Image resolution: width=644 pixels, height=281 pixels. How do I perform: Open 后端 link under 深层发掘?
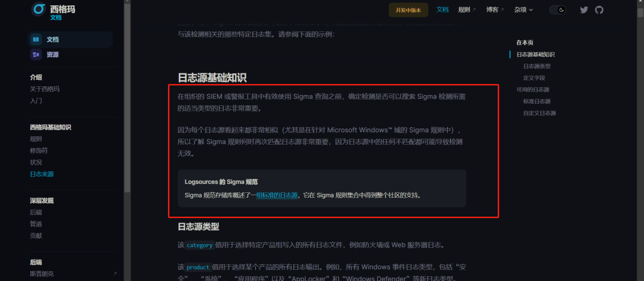tap(36, 212)
